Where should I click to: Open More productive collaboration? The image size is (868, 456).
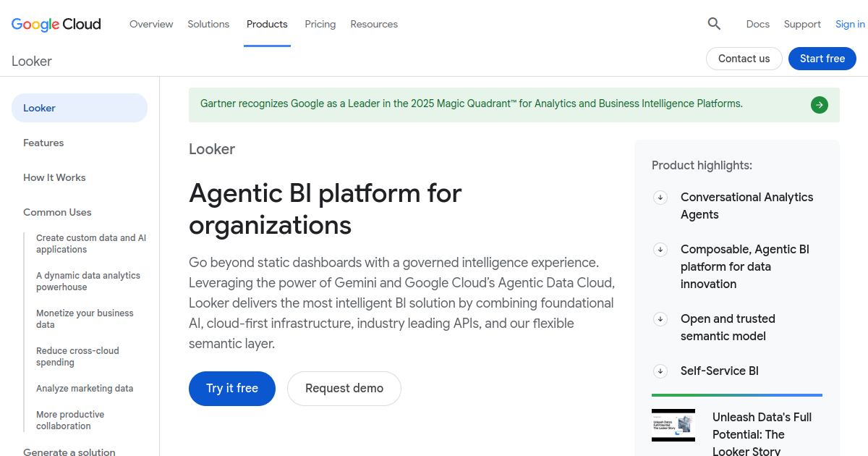(x=70, y=421)
